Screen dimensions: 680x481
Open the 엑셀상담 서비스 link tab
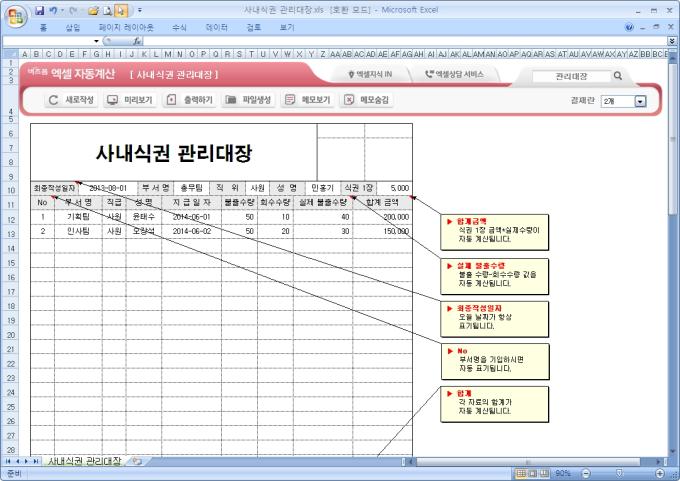[454, 75]
